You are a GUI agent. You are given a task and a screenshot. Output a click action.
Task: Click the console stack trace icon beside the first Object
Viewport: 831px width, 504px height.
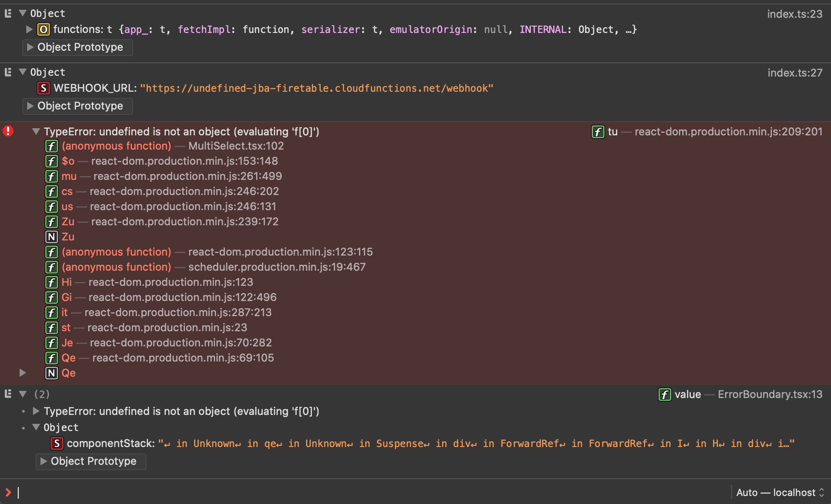point(7,13)
